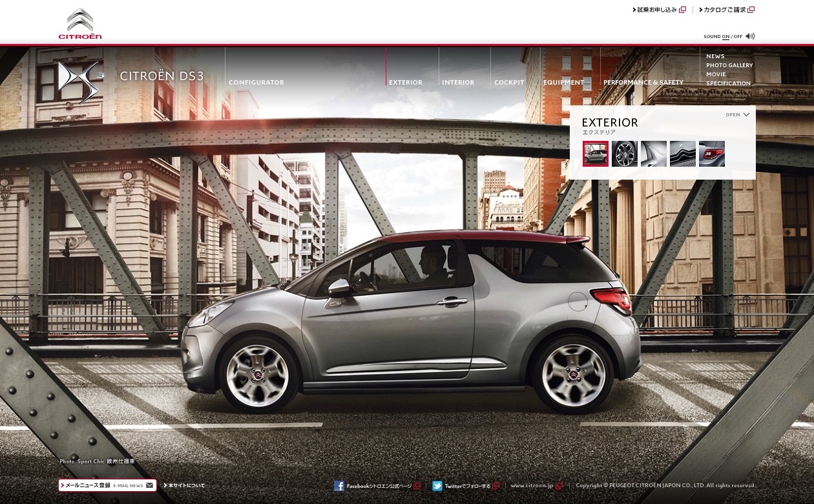
Task: Select the COCKPIT menu item
Action: coord(509,83)
